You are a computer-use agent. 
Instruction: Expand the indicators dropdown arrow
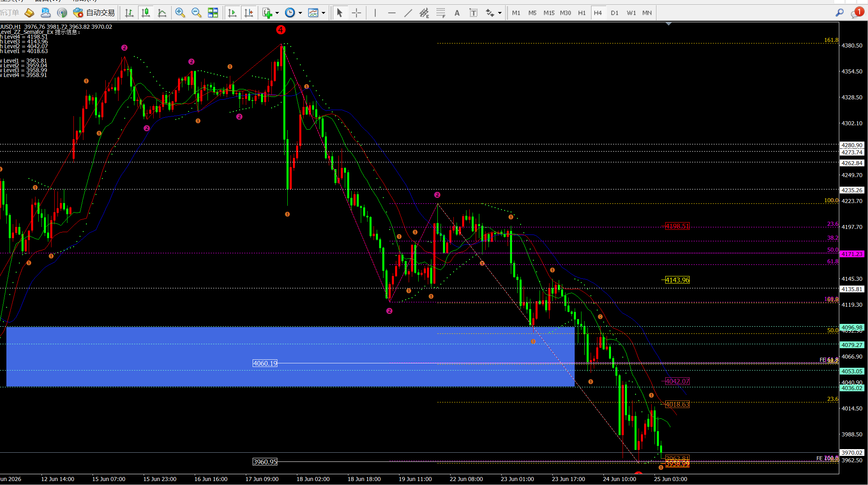click(277, 13)
